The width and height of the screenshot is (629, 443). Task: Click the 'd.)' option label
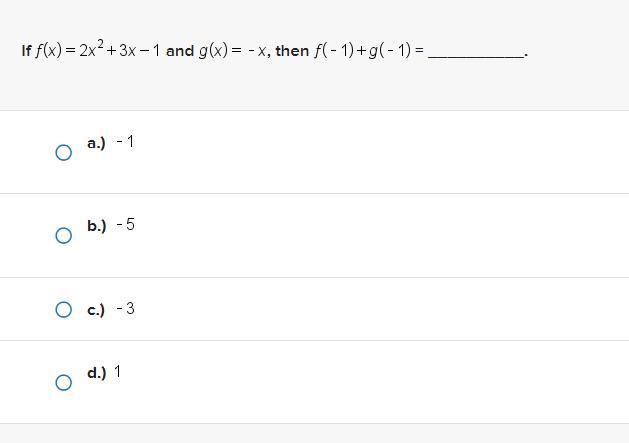point(96,373)
